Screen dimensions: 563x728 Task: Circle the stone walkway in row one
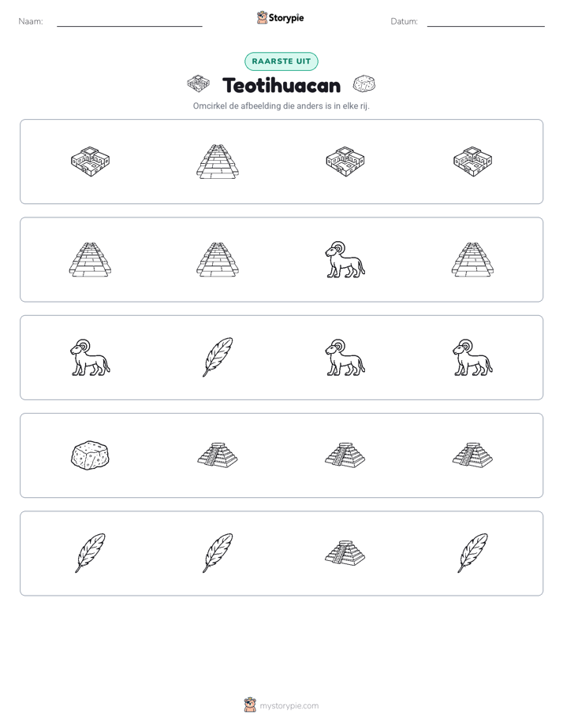[x=218, y=162]
